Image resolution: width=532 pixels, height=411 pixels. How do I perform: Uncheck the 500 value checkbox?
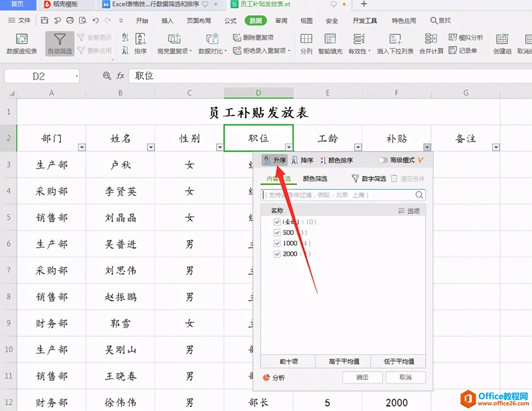click(x=277, y=233)
